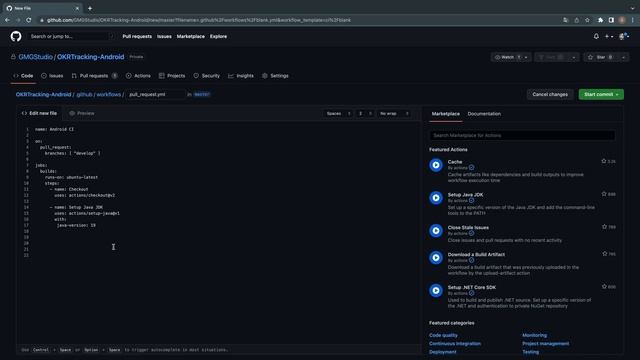Open the browser side panel icon
The width and height of the screenshot is (640, 360).
click(x=611, y=20)
